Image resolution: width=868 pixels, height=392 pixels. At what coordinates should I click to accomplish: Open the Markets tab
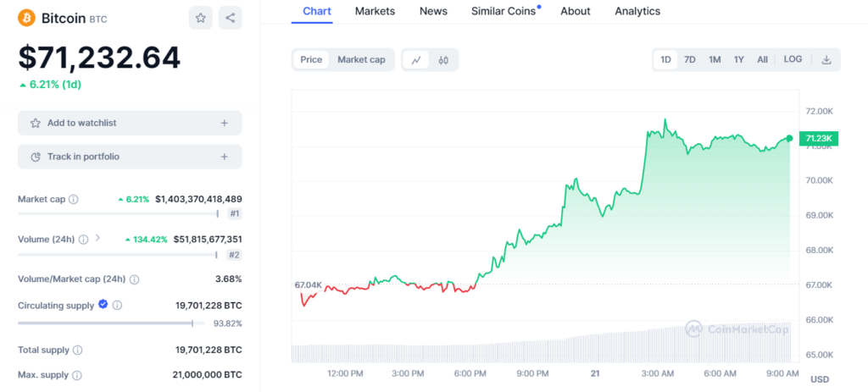click(x=376, y=11)
